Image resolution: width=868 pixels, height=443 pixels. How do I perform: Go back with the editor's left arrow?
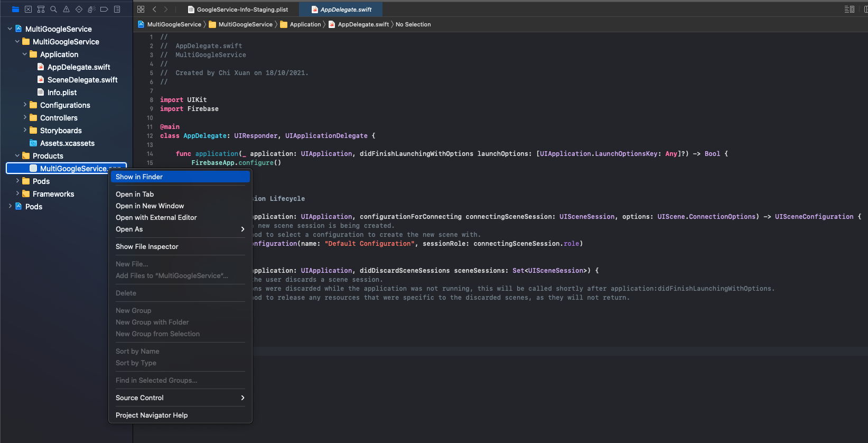(154, 9)
